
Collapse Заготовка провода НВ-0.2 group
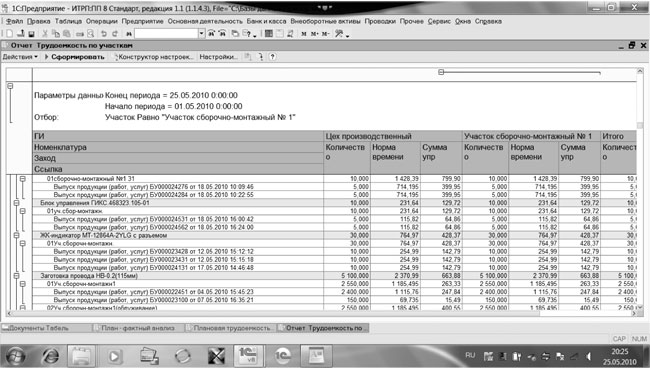(16, 276)
